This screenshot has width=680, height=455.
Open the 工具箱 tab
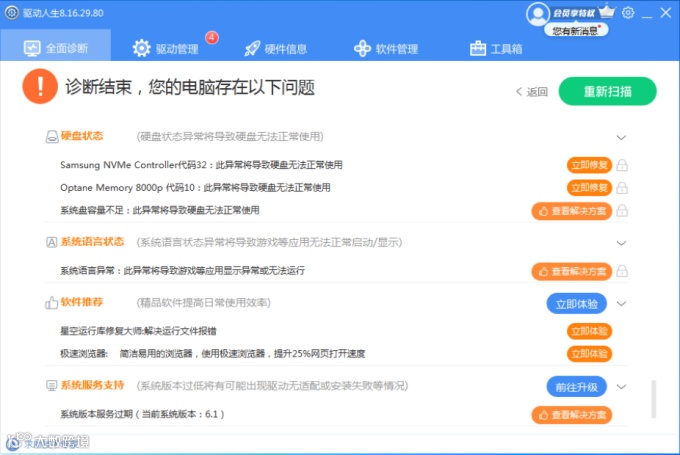tap(496, 49)
